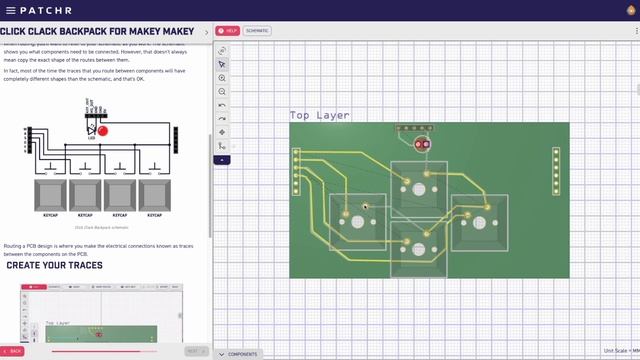
Task: Select the lower middle key switch footprint
Action: (419, 249)
